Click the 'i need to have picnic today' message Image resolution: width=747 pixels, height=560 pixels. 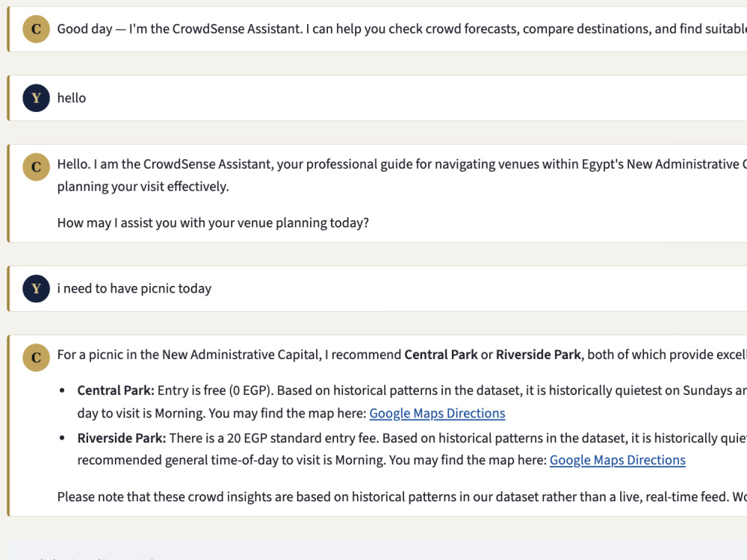(134, 288)
